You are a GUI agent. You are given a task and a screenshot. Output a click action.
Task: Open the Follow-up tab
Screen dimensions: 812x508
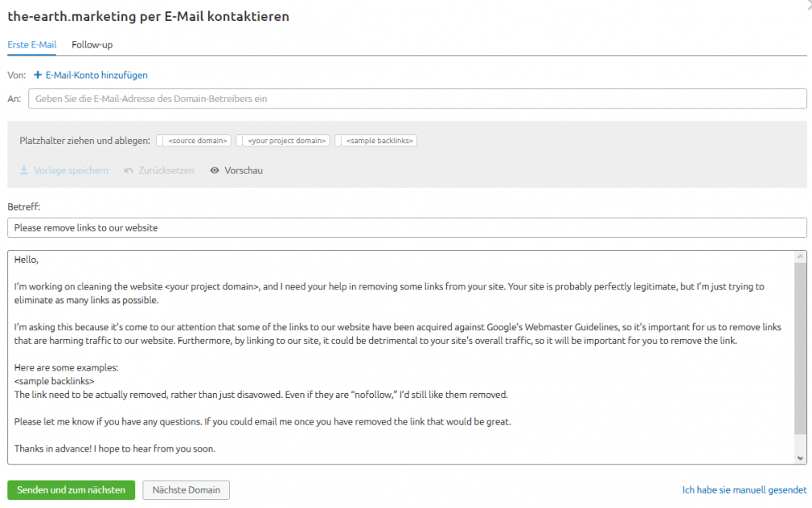point(92,44)
